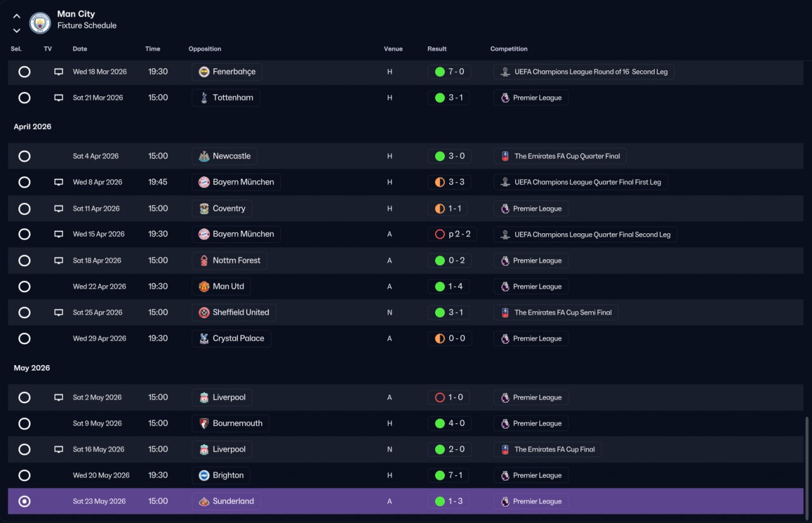Screen dimensions: 812x523
Task: Sort by the Competition column header
Action: (509, 49)
